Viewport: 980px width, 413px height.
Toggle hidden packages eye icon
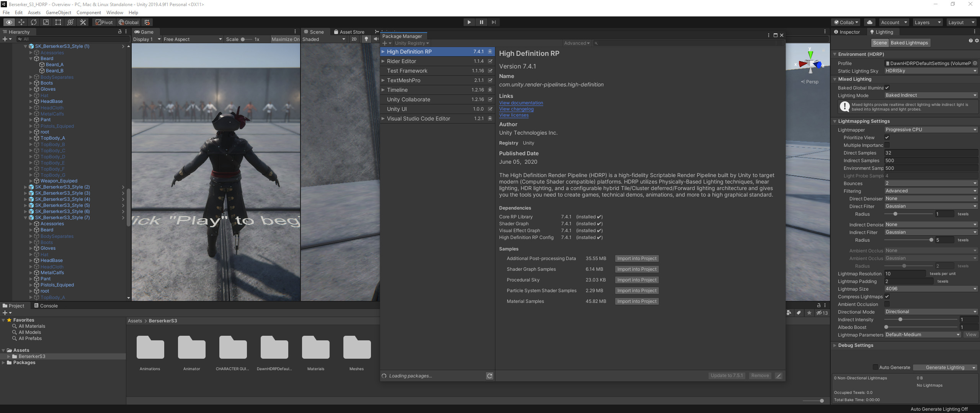pyautogui.click(x=822, y=313)
